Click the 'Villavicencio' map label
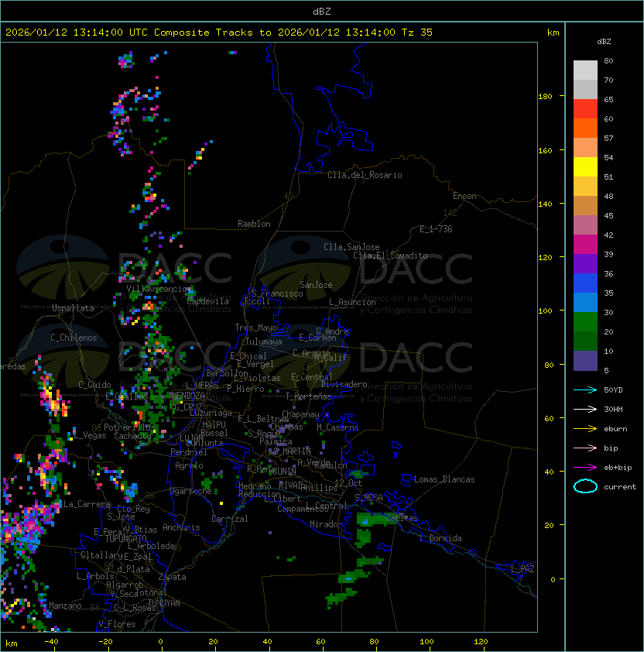 pos(156,289)
